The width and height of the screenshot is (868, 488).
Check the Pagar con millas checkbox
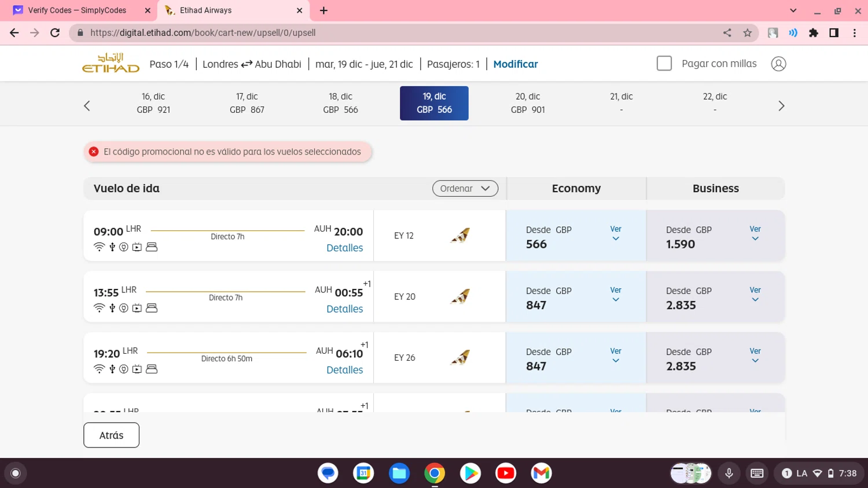664,63
